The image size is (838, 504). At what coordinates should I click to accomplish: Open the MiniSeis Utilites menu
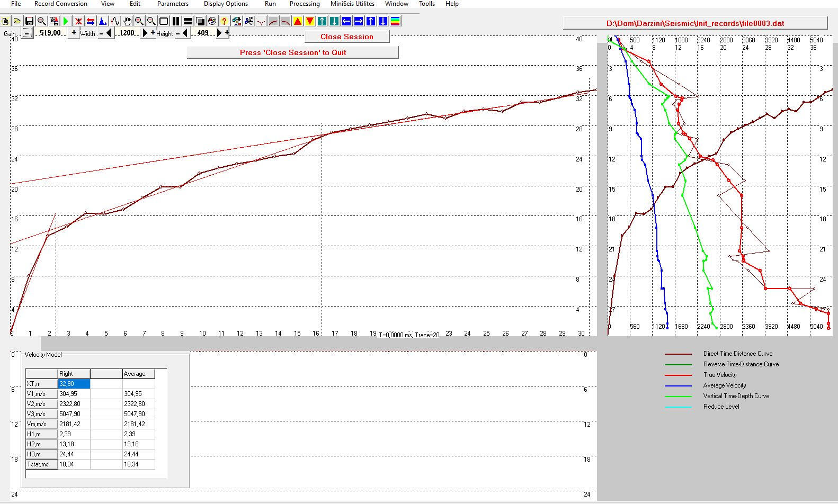[x=352, y=4]
